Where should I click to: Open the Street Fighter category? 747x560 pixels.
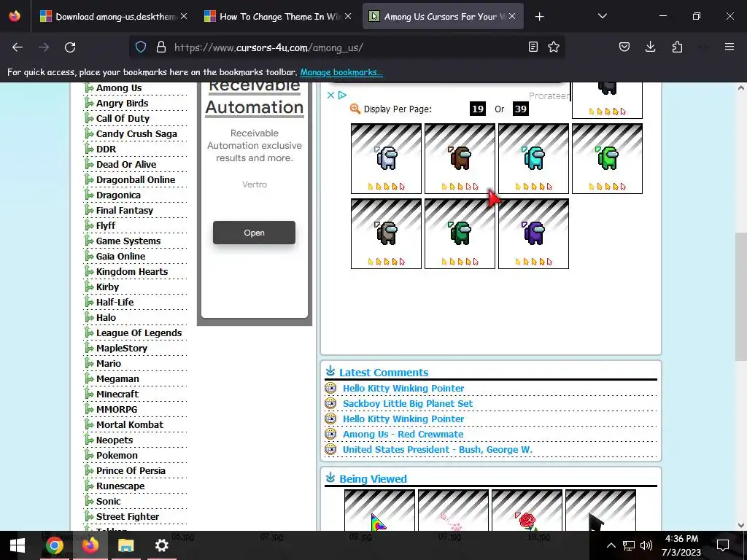(127, 517)
